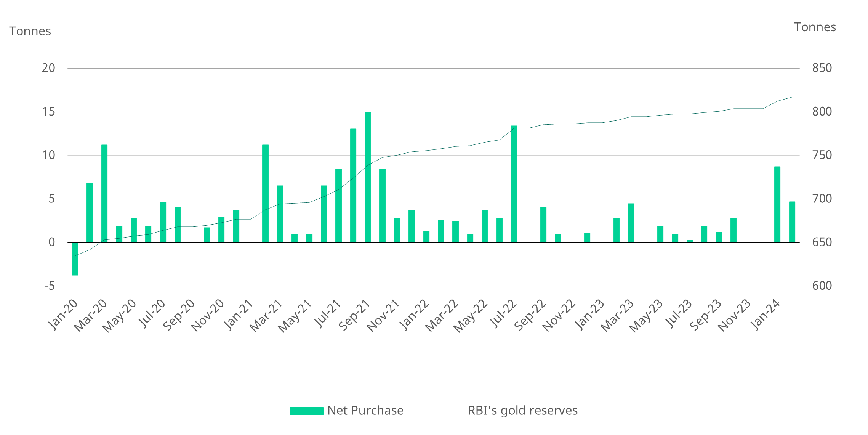Expand the right axis Tonnes label
The image size is (868, 435).
(816, 27)
